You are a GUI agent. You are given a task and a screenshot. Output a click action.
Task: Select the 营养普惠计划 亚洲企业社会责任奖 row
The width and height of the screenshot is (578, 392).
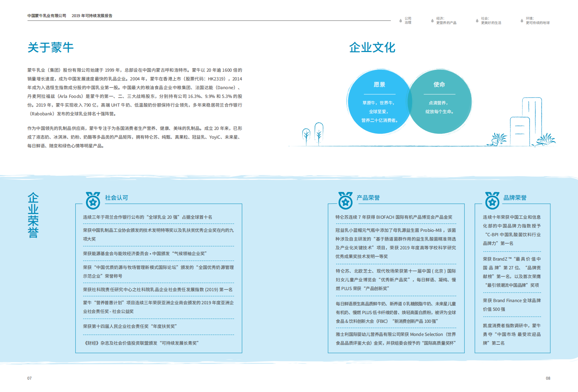(x=158, y=307)
